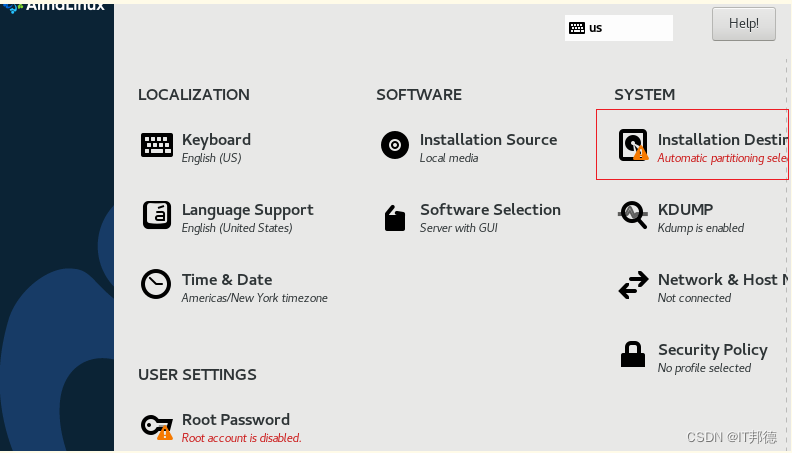Click 'Kdump is enabled' status text

click(701, 228)
